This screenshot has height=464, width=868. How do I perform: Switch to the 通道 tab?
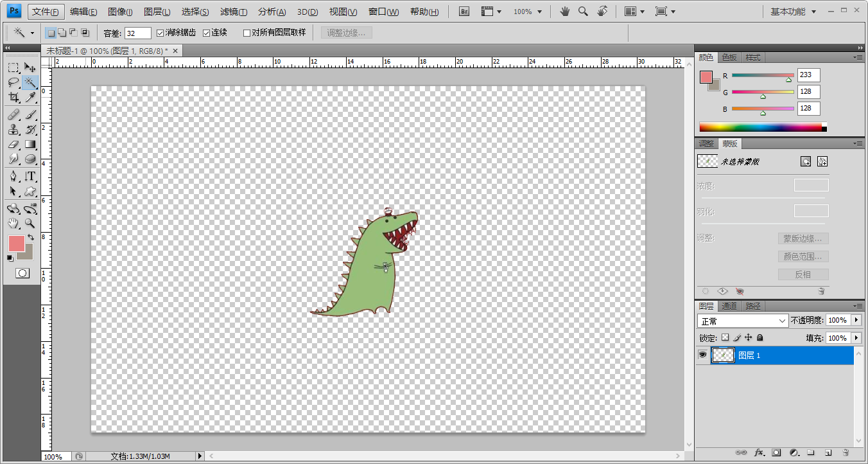coord(729,307)
